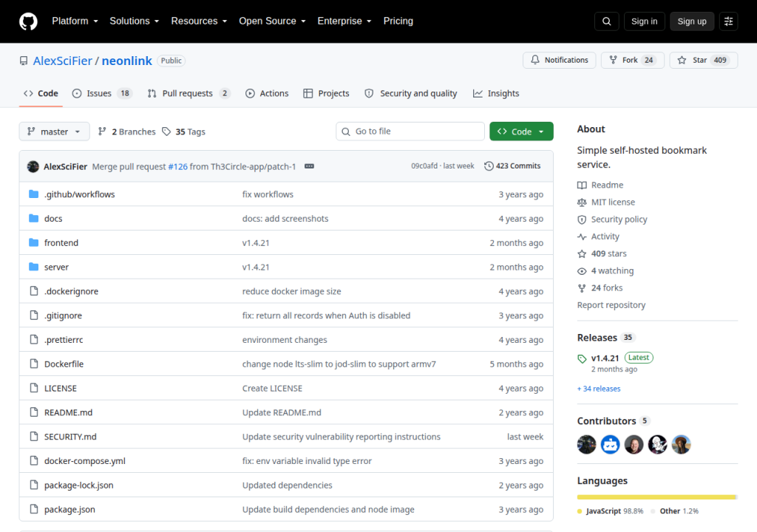Click the file icon for Dockerfile

pos(34,364)
